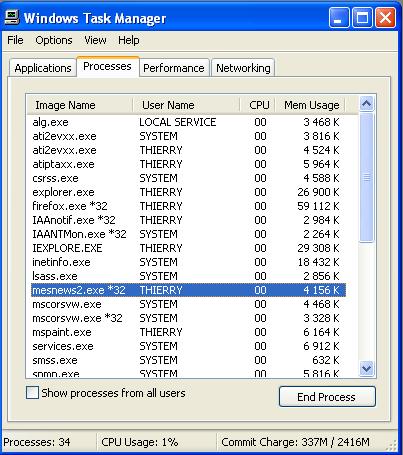Click the 632 K memory value
This screenshot has width=403, height=455.
tap(326, 360)
